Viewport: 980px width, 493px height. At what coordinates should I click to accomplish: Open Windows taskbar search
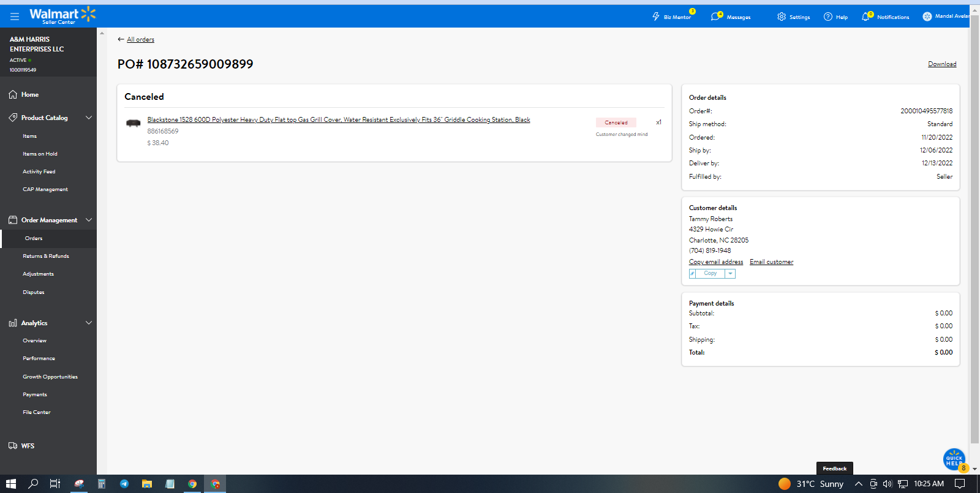click(x=33, y=484)
